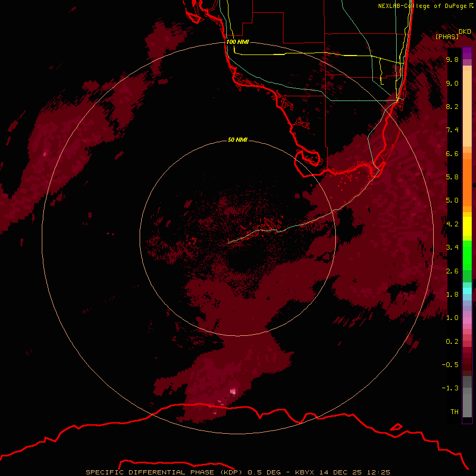Screen dimensions: 476x476
Task: Click the bright pink KDP cell south of radar
Action: 233,391
